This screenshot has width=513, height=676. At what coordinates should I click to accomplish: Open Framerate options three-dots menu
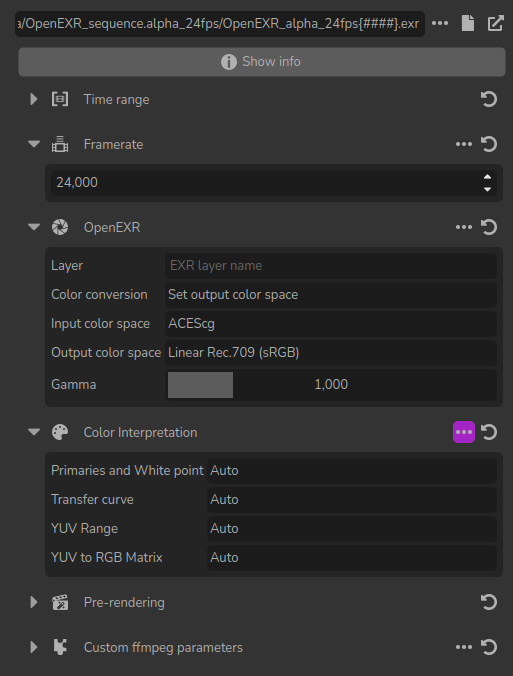464,144
